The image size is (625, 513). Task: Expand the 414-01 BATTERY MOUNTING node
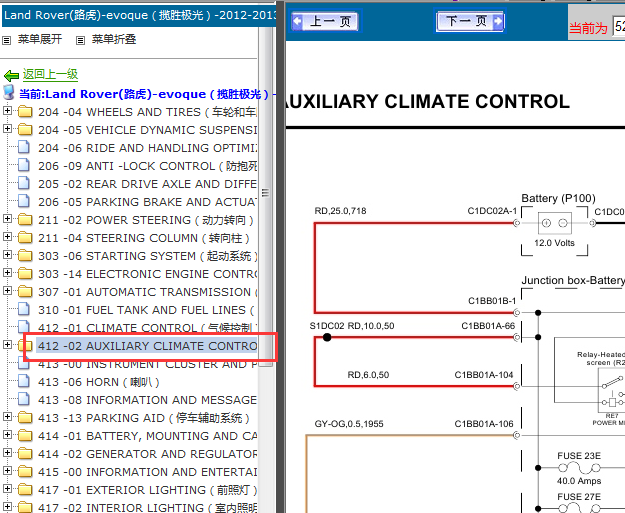[x=7, y=434]
